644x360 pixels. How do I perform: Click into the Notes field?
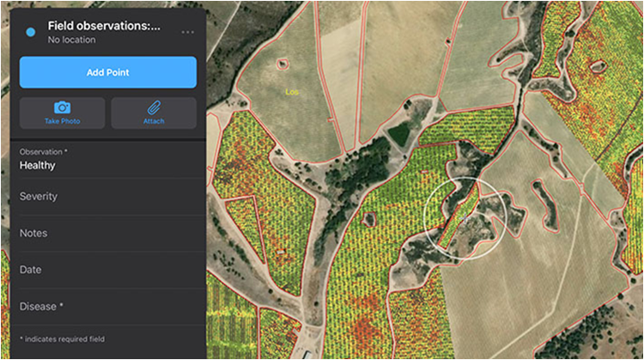[103, 234]
